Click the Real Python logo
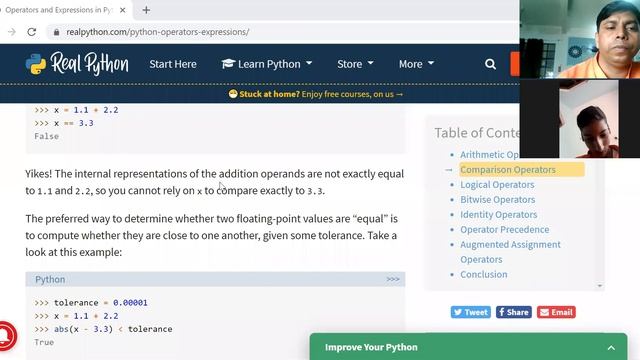 pos(77,64)
